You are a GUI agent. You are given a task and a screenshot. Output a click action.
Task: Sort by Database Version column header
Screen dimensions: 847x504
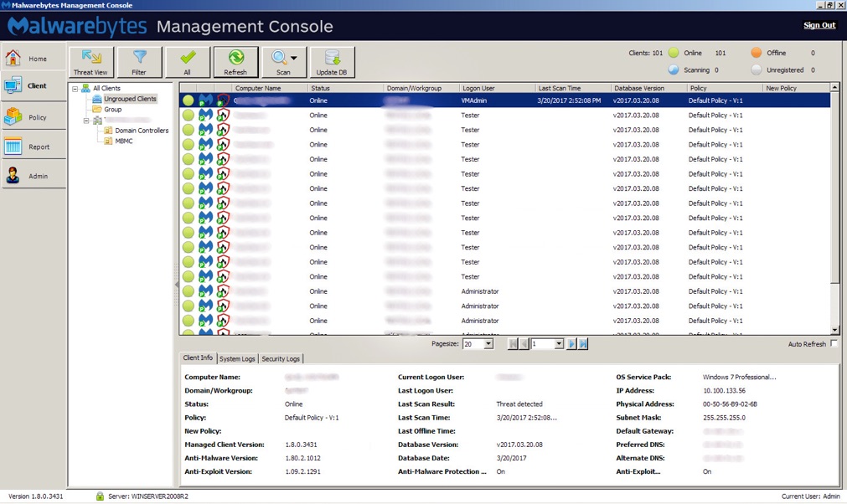coord(648,88)
